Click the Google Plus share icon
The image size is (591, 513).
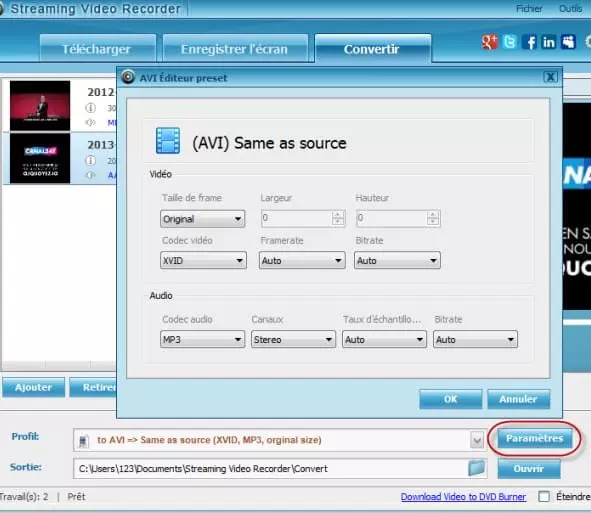point(489,42)
